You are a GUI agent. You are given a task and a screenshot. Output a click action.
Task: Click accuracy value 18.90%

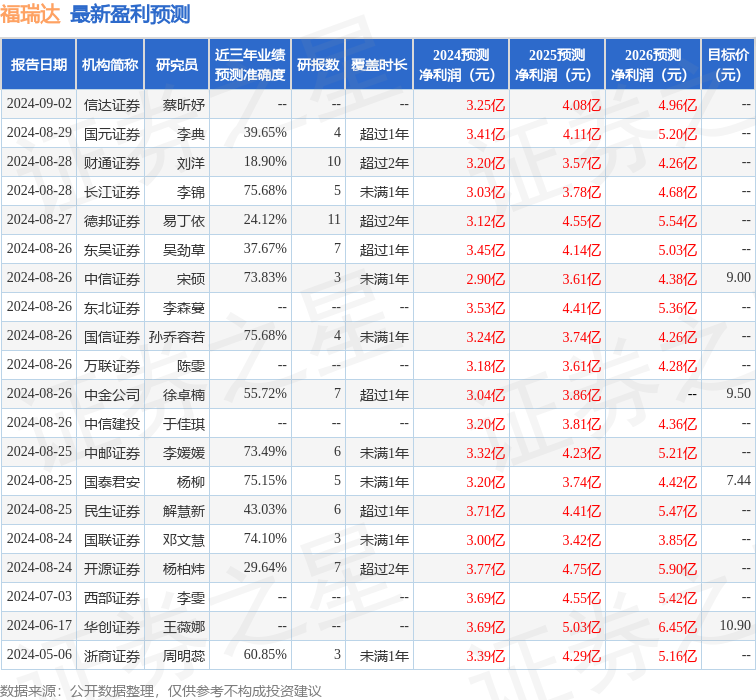pyautogui.click(x=265, y=162)
